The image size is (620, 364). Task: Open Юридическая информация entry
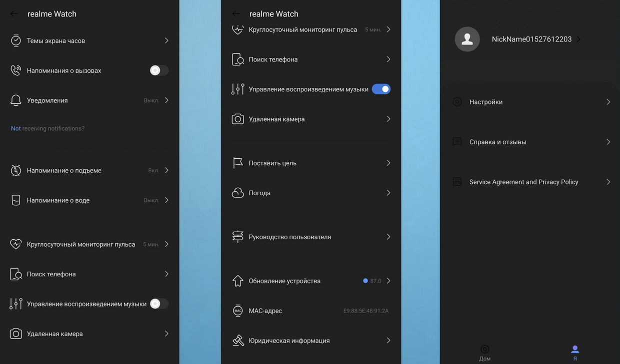(x=311, y=341)
